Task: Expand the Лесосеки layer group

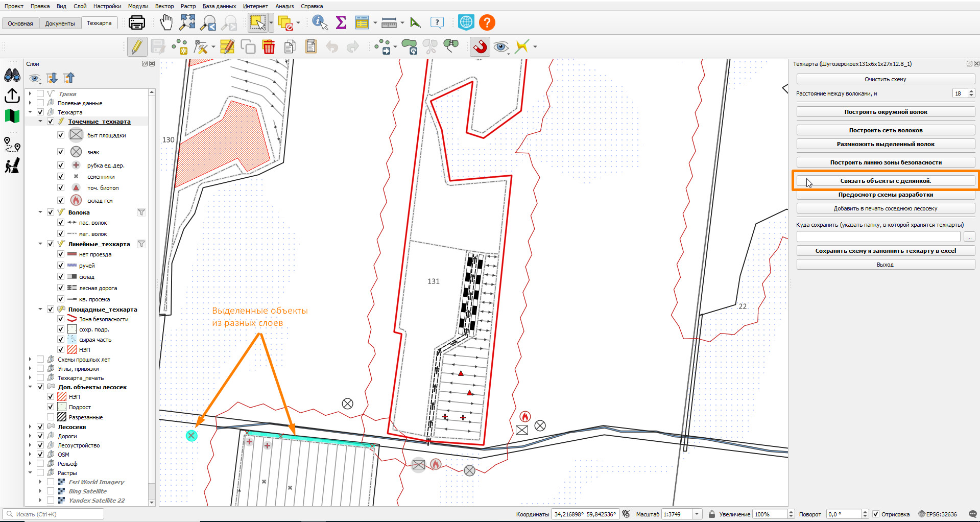Action: coord(30,427)
